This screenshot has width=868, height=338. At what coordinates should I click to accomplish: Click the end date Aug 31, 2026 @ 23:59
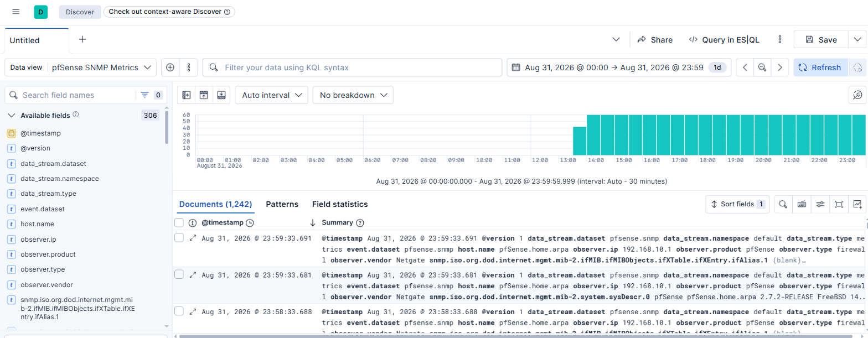pyautogui.click(x=662, y=67)
